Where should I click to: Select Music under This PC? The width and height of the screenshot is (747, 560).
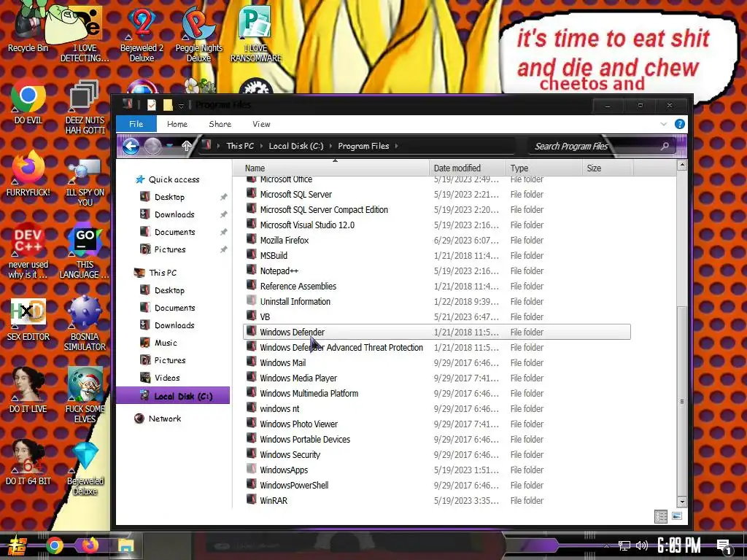pyautogui.click(x=166, y=343)
